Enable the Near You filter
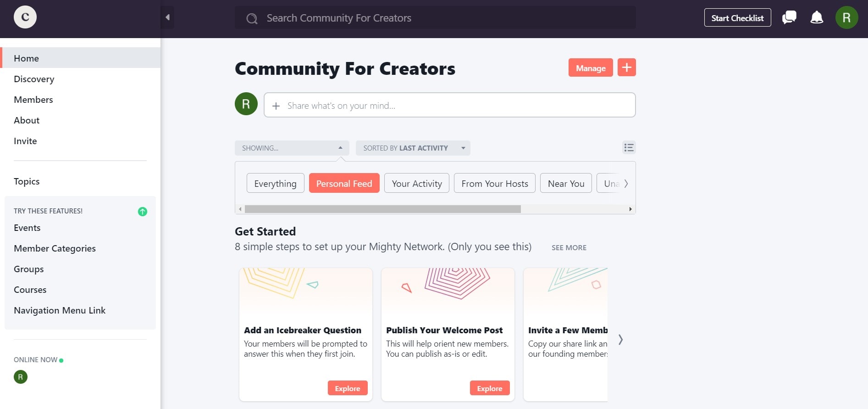 tap(566, 183)
